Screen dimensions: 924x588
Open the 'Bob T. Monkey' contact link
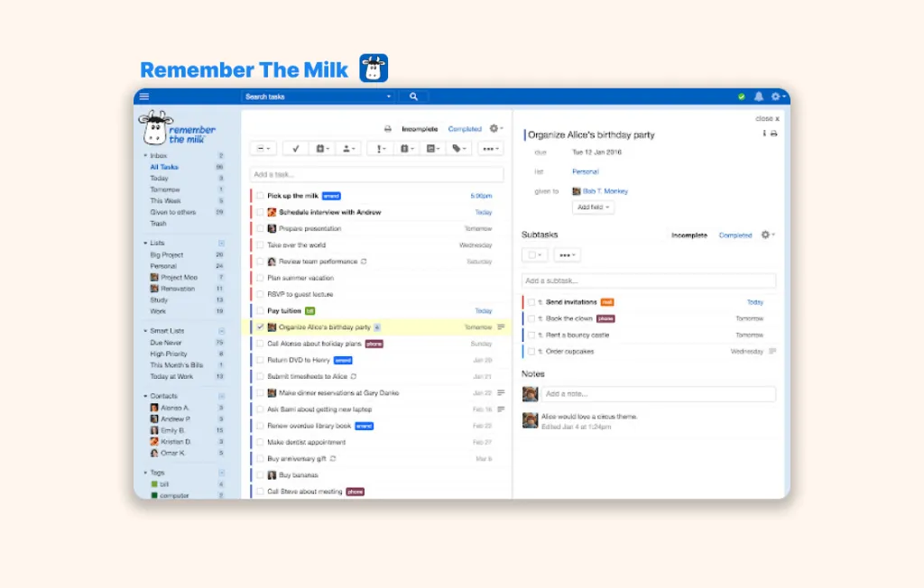coord(605,191)
